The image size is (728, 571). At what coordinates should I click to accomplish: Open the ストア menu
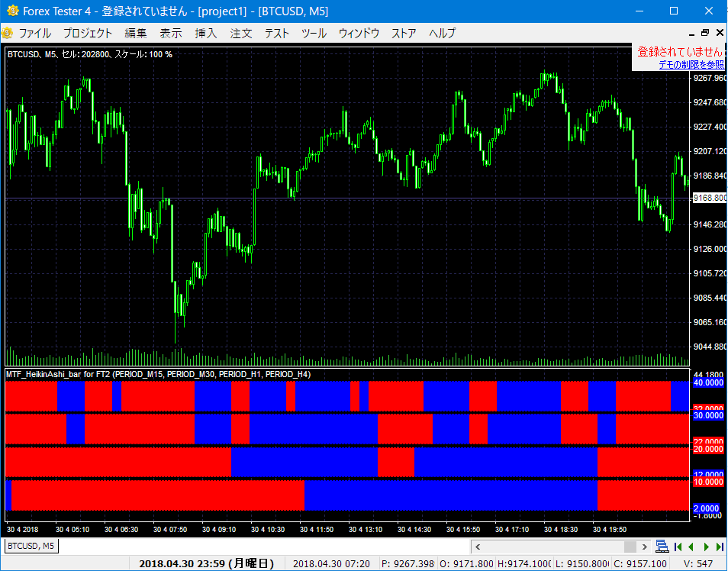pyautogui.click(x=404, y=34)
